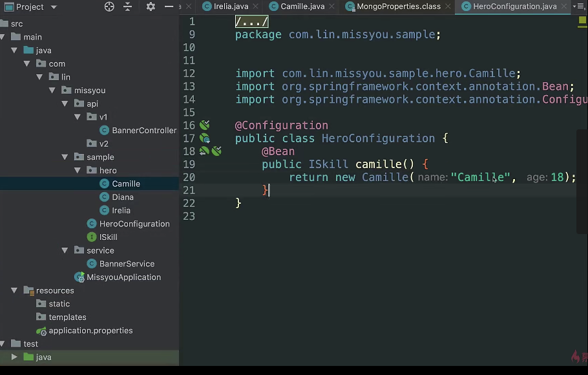Select the src folder in the tree
Screen dimensions: 588x375
point(17,24)
